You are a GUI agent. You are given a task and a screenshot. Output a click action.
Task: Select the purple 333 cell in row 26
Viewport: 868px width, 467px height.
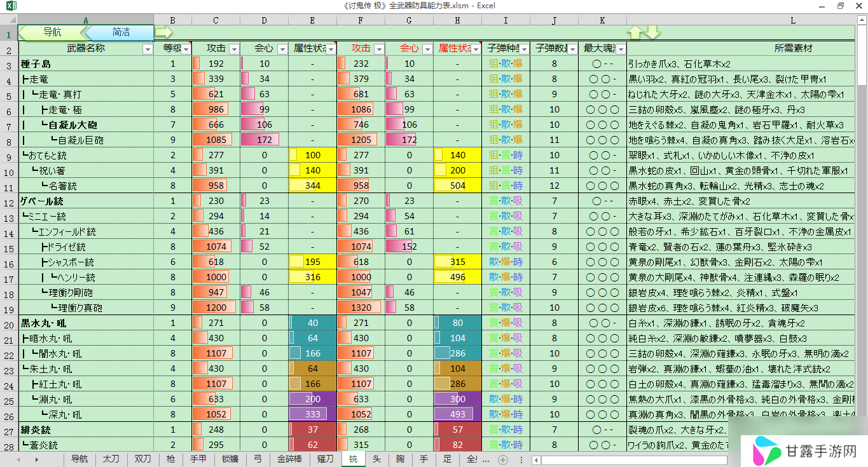[313, 414]
